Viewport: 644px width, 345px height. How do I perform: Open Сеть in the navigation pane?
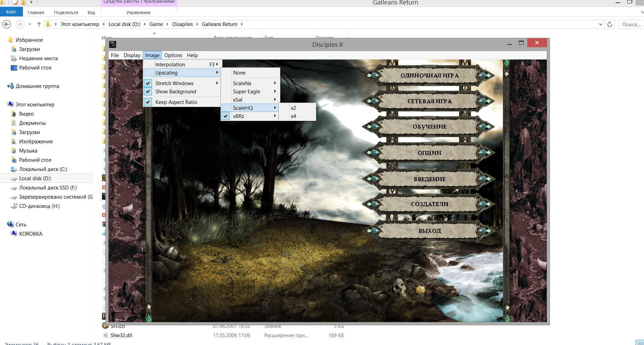pyautogui.click(x=21, y=225)
